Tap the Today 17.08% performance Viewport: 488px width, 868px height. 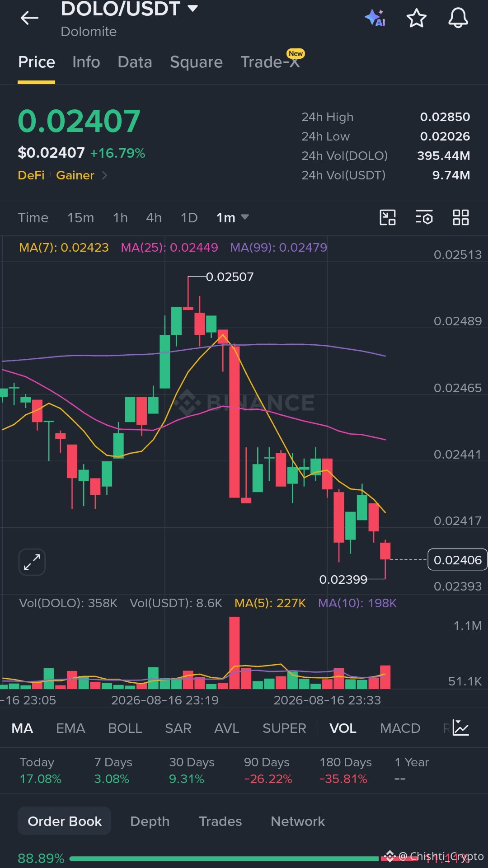coord(40,770)
